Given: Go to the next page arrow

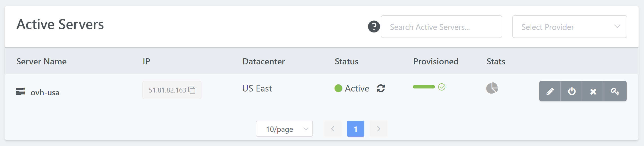Looking at the screenshot, I should [x=379, y=129].
